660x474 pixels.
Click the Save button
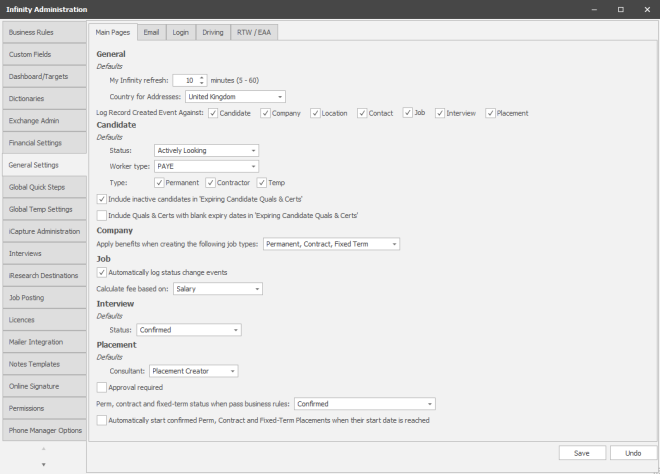[581, 453]
